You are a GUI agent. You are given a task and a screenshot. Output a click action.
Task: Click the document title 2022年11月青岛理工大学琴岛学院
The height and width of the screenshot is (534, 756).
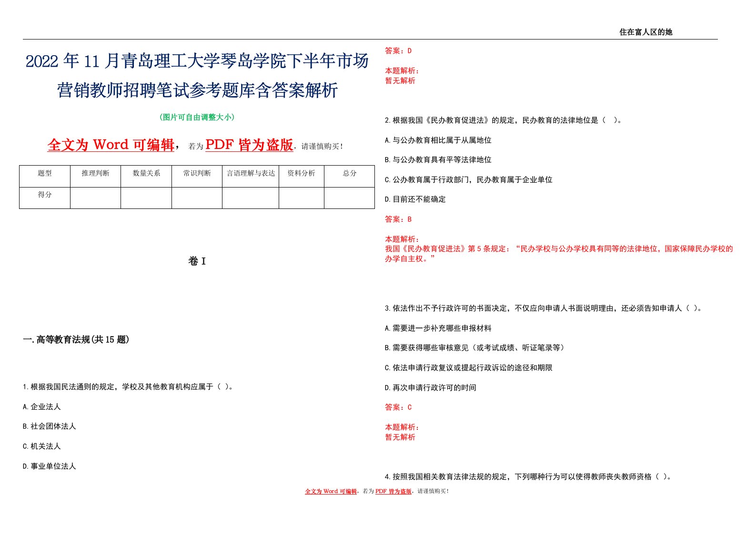(x=197, y=61)
